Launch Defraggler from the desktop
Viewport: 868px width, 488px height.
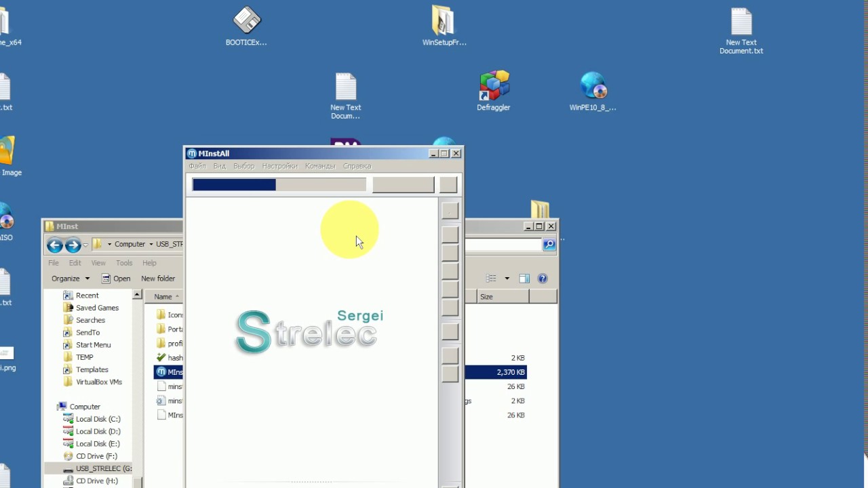pos(494,91)
